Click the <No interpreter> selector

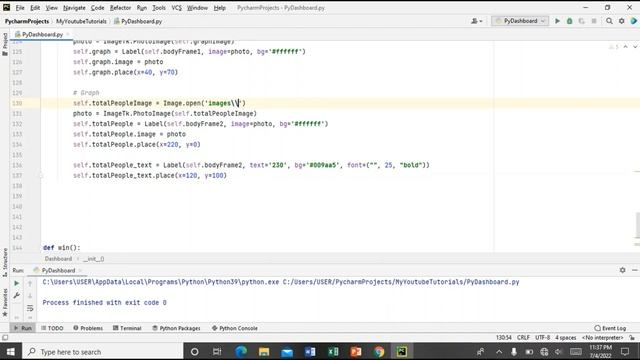[602, 338]
